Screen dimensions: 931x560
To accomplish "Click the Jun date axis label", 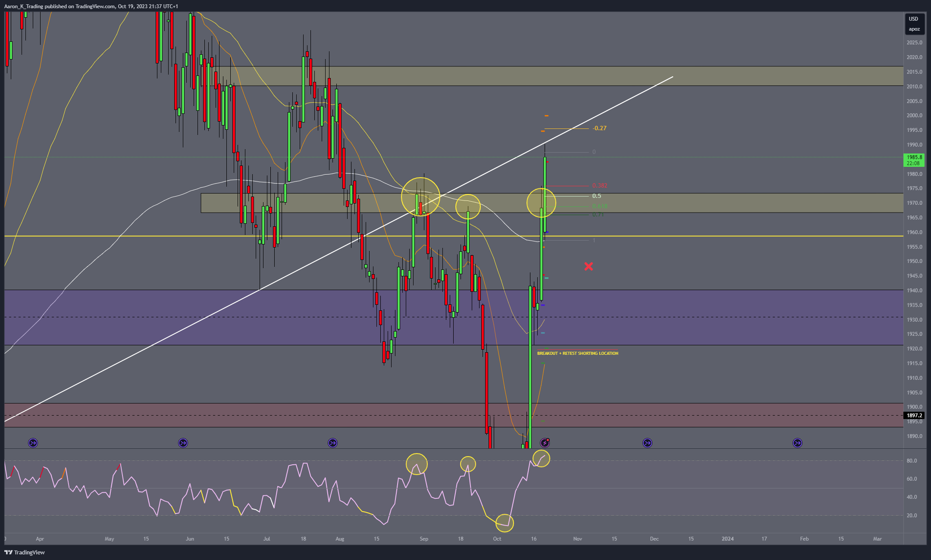I will 190,539.
